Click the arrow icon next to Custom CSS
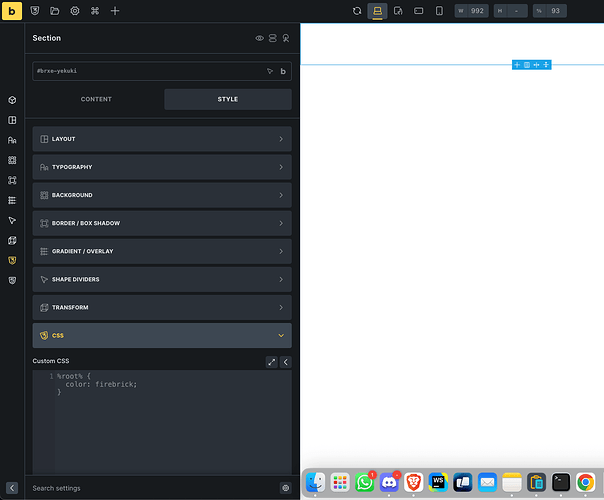This screenshot has height=500, width=604. [285, 362]
